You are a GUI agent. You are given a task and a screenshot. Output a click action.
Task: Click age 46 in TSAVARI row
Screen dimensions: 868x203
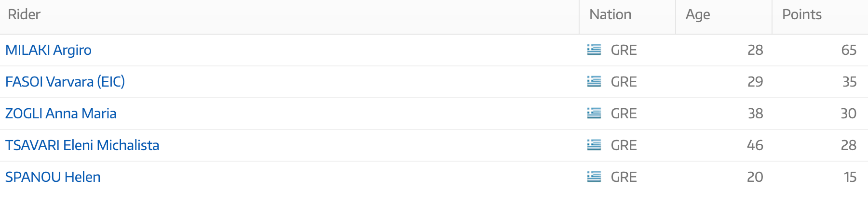click(x=755, y=145)
